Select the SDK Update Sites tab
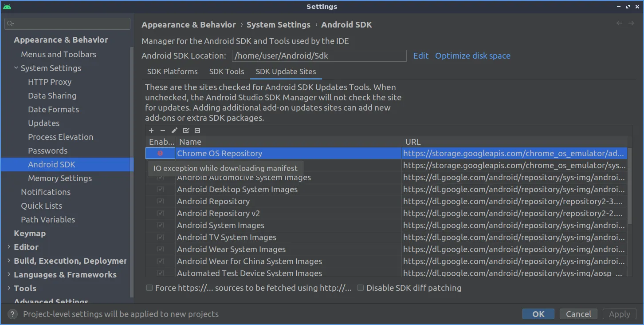The height and width of the screenshot is (325, 644). 286,71
